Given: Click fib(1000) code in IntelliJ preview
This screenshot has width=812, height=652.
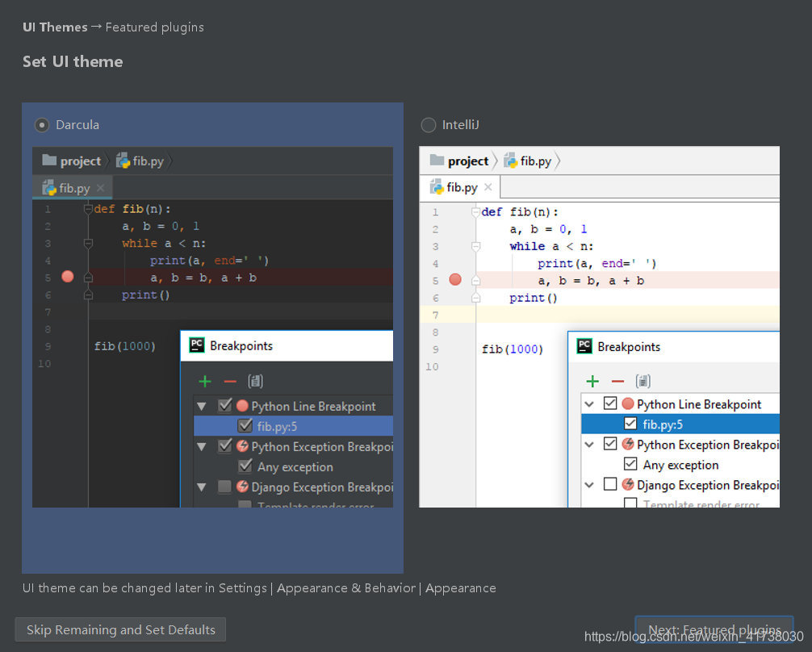Looking at the screenshot, I should pos(513,349).
